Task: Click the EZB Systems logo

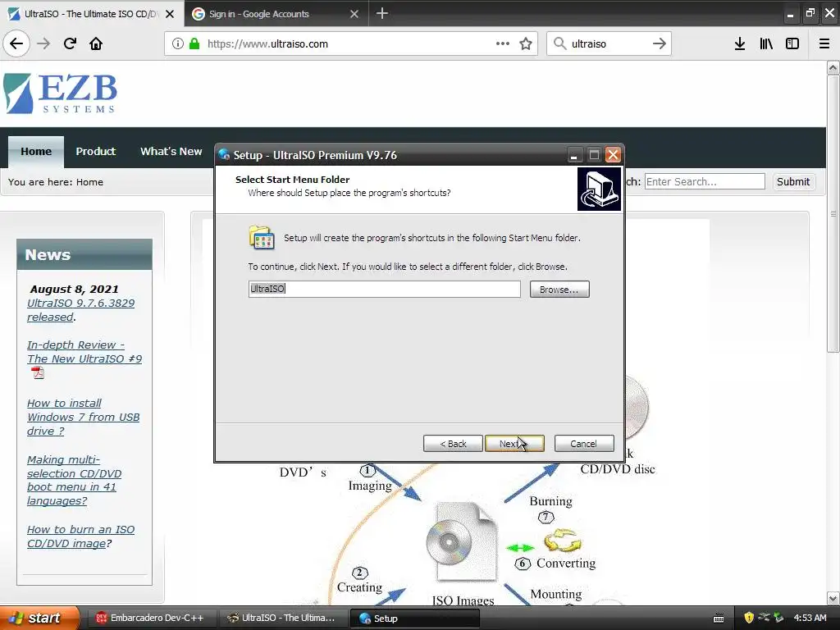Action: pos(60,94)
